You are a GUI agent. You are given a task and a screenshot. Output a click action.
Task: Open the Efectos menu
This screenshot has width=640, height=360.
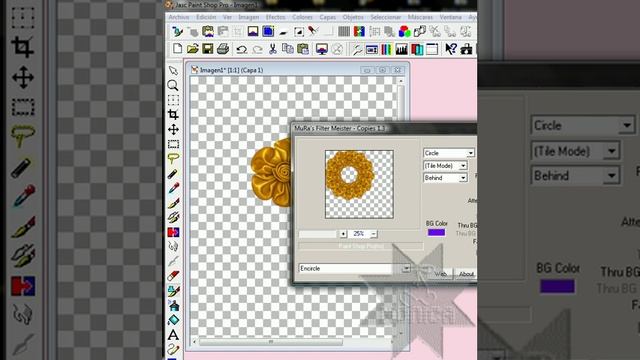tap(276, 17)
